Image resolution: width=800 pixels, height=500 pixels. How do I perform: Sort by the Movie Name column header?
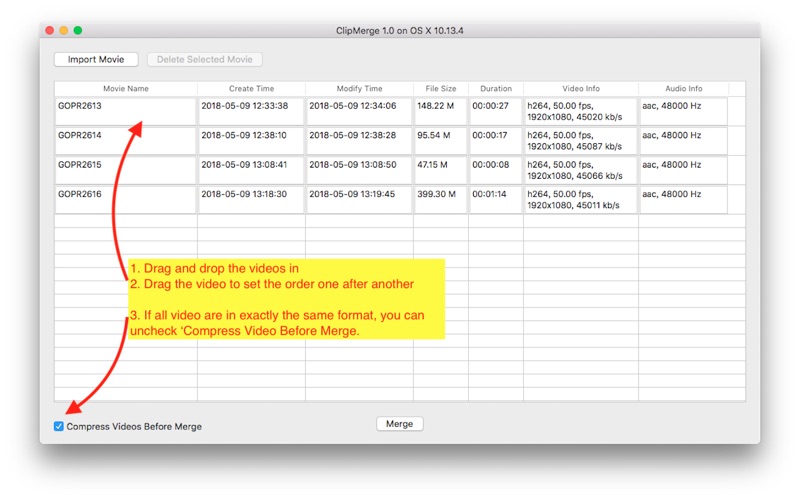[x=126, y=88]
